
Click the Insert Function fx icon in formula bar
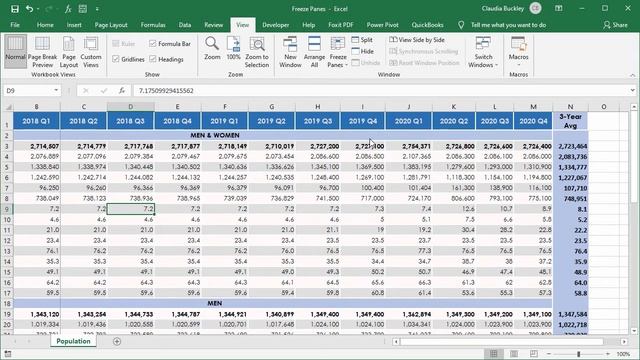pos(122,91)
